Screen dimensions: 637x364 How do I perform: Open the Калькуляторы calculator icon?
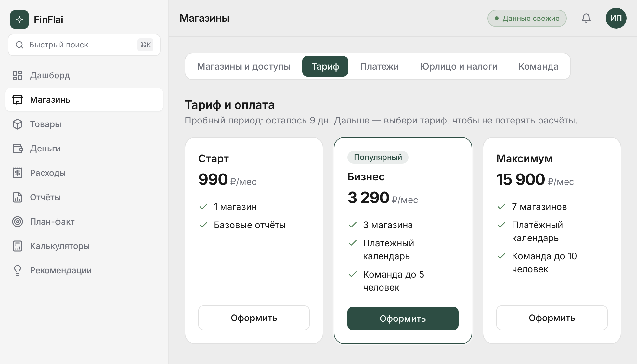point(18,246)
